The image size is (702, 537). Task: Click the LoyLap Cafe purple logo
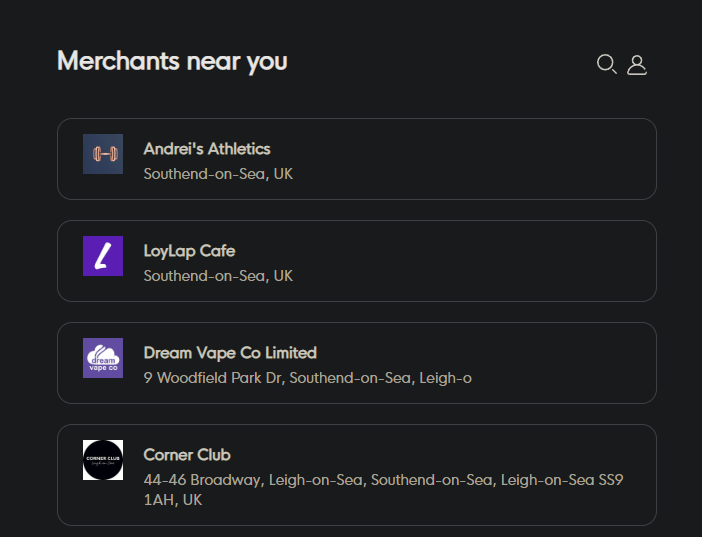click(x=103, y=256)
